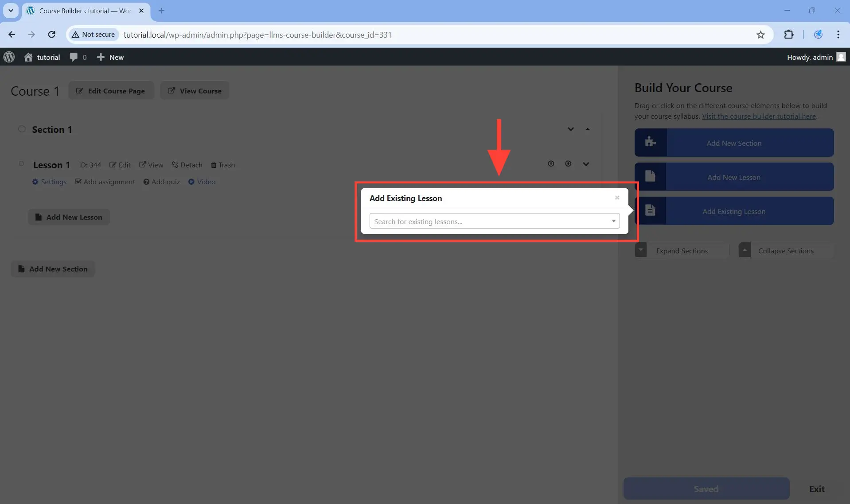Toggle the Lesson 1 status circle

click(x=21, y=163)
